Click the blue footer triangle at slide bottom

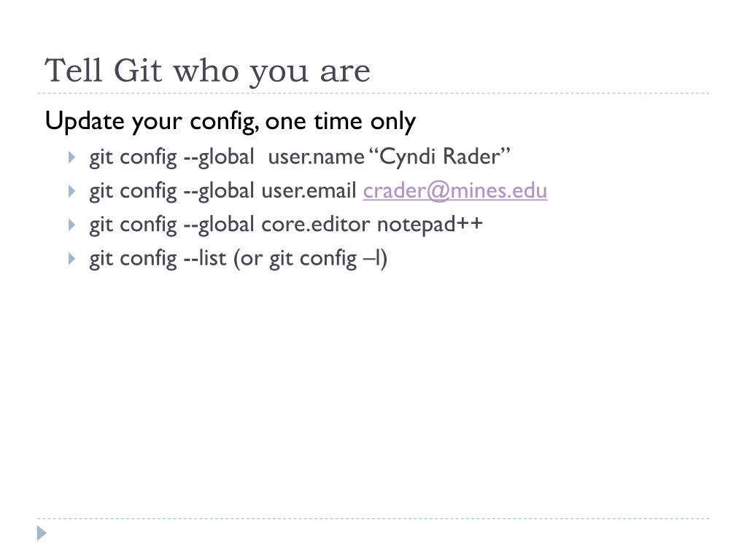(42, 533)
